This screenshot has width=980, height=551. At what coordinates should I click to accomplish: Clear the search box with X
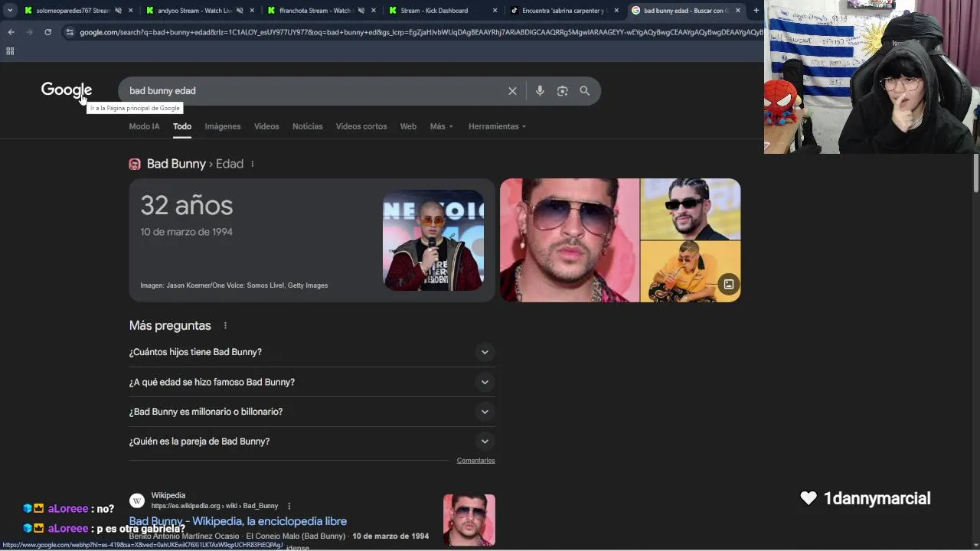tap(512, 91)
